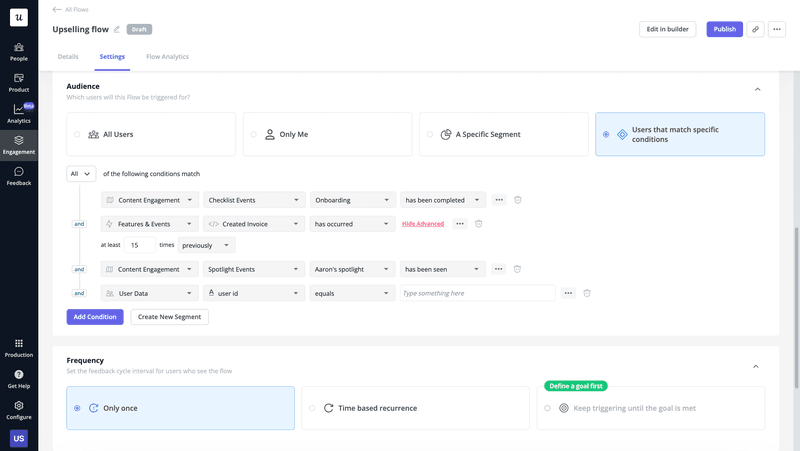The image size is (800, 451).
Task: Select A Specific Segment audience option
Action: pos(504,134)
